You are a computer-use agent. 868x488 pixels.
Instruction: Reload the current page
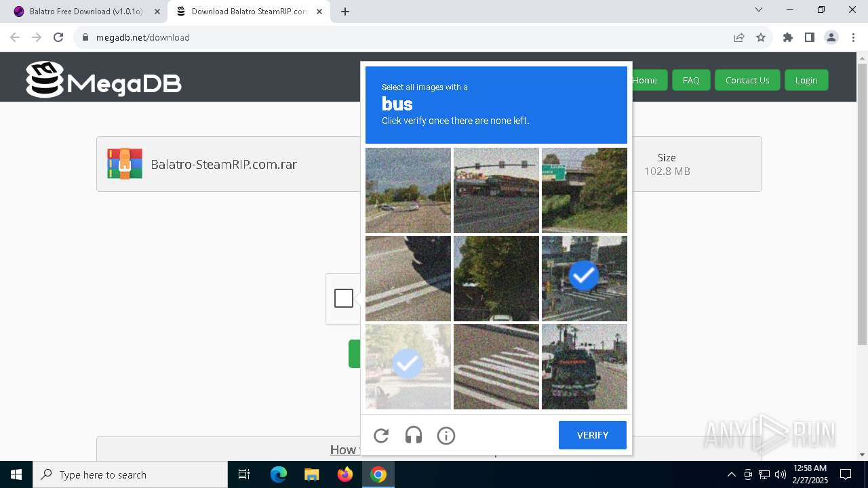point(58,37)
